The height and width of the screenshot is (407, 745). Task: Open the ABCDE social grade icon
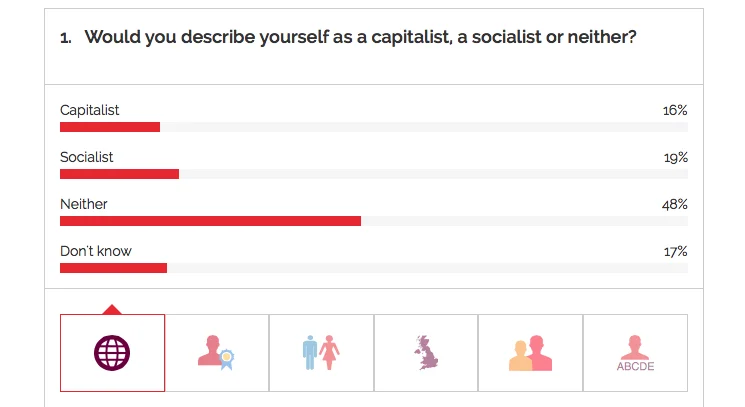point(635,353)
